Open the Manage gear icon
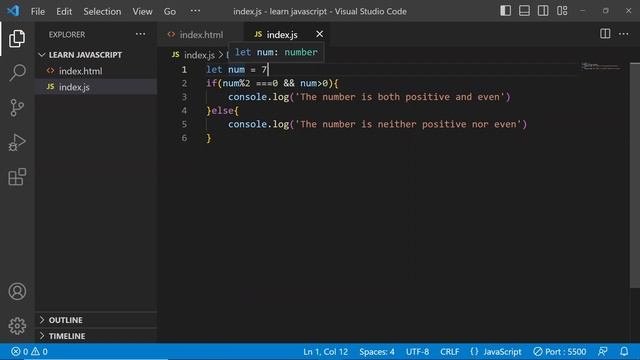Viewport: 640px width, 360px height. tap(17, 326)
